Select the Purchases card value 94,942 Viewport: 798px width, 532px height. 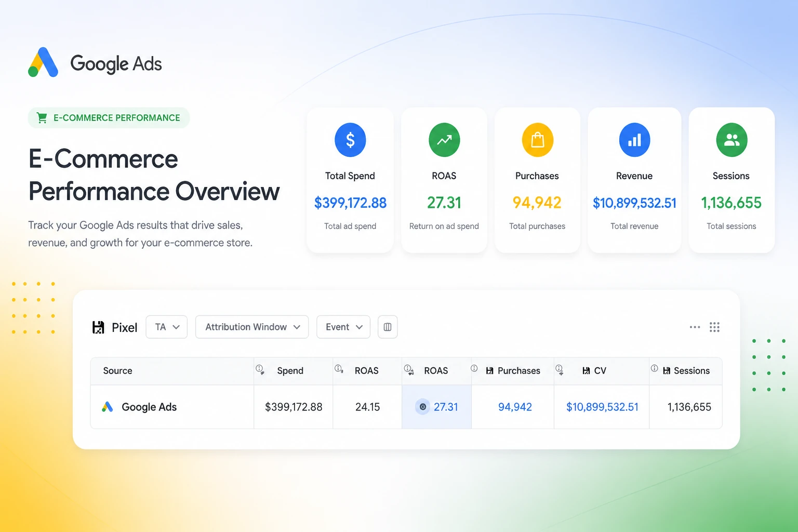click(537, 203)
